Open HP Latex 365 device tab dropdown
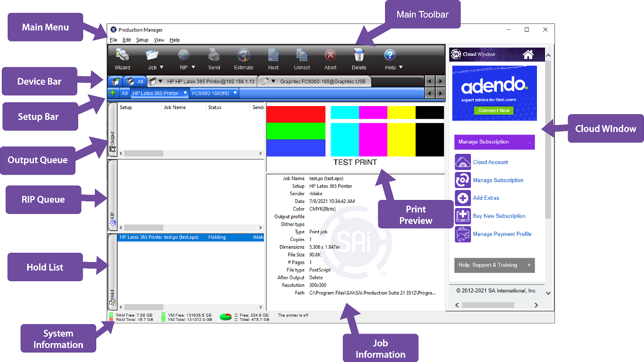644x362 pixels. 161,82
